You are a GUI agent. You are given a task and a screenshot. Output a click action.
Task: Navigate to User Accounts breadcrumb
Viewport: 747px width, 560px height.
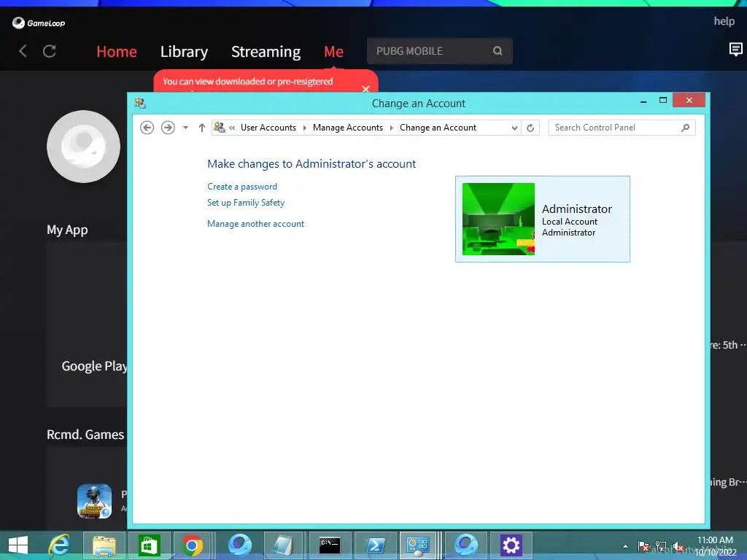click(x=268, y=128)
